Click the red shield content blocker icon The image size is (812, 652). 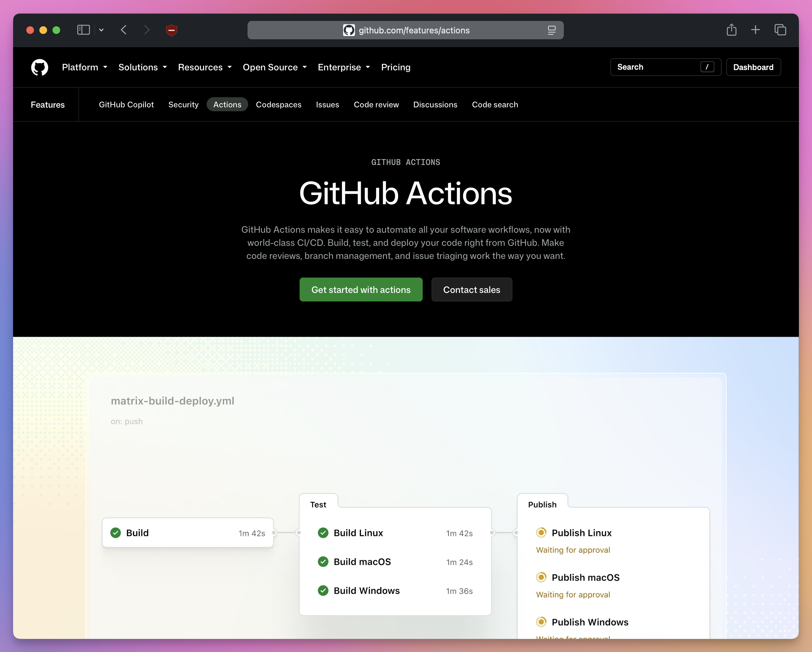171,30
